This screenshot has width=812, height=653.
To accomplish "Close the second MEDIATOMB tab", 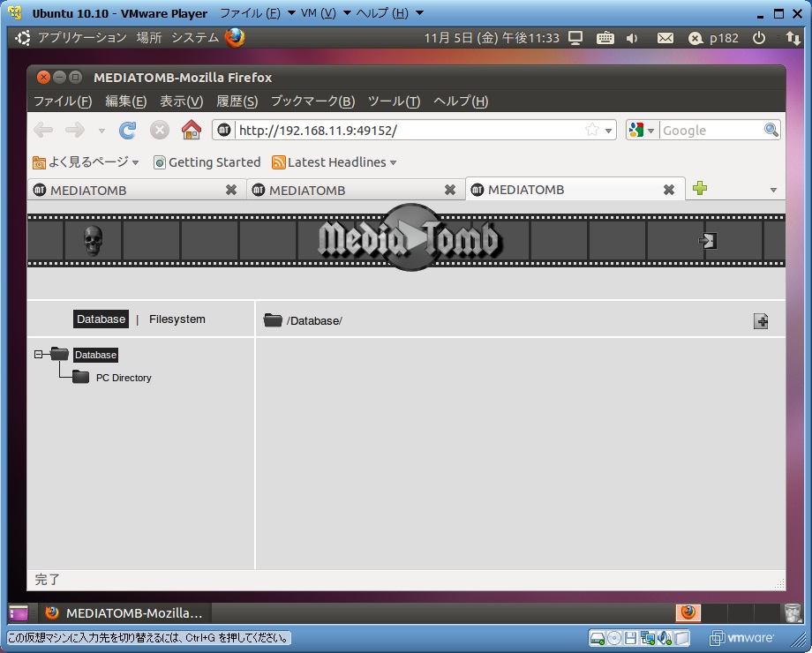I will coord(450,190).
